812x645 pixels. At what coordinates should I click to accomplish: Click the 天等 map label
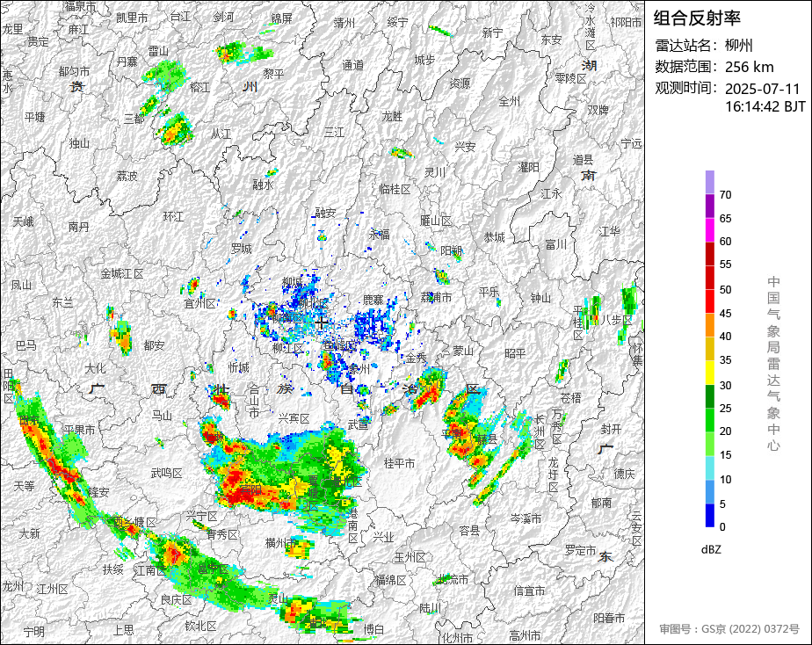click(x=24, y=486)
